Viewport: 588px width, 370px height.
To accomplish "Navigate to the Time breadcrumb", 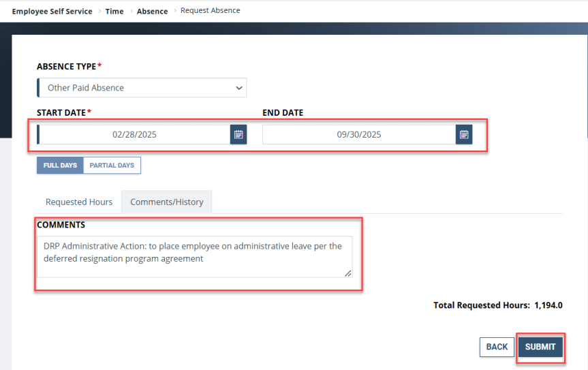I will point(114,12).
